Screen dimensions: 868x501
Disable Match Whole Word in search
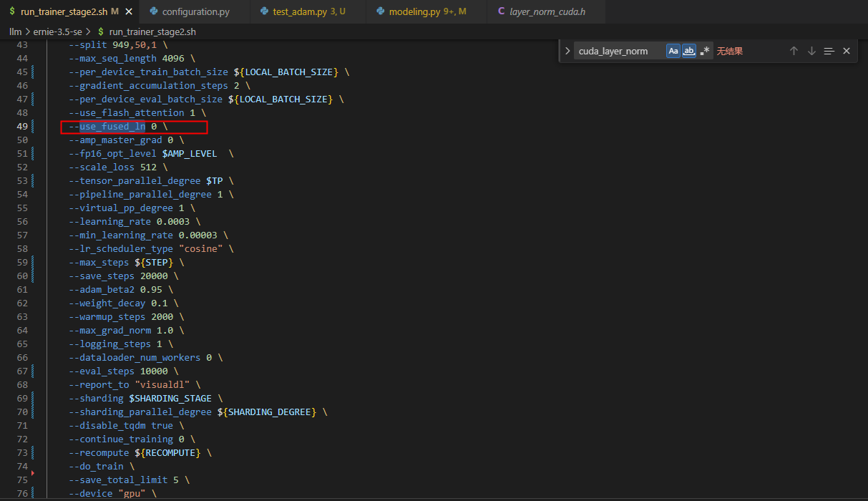click(689, 50)
